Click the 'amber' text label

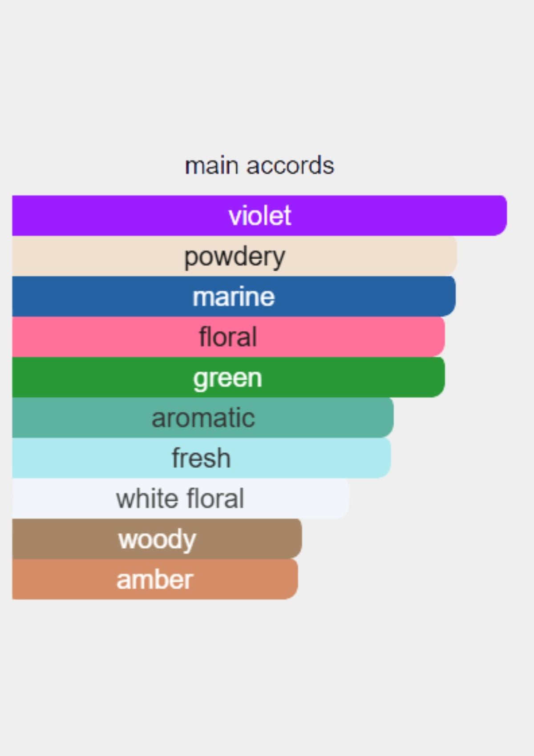click(155, 579)
